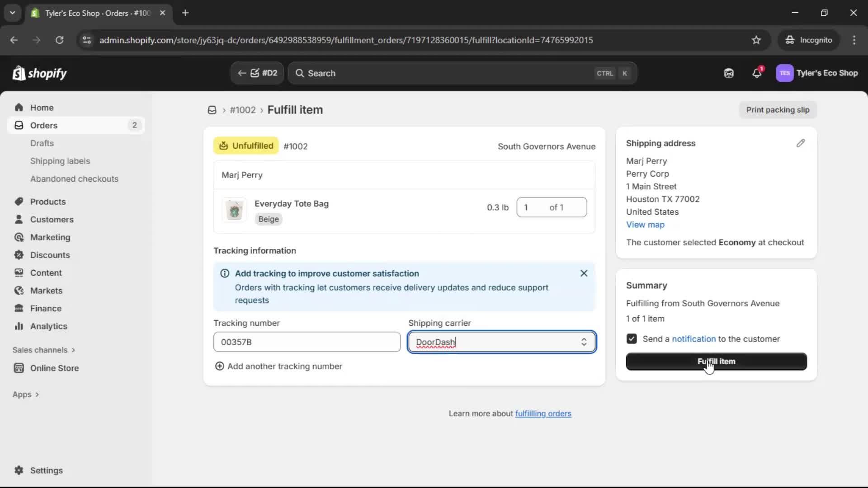The image size is (868, 488).
Task: Click inside the tracking number field
Action: [x=307, y=342]
